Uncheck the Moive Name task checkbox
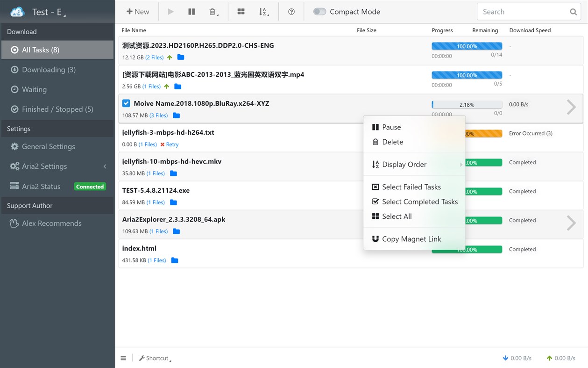Viewport: 588px width, 368px height. [x=126, y=103]
